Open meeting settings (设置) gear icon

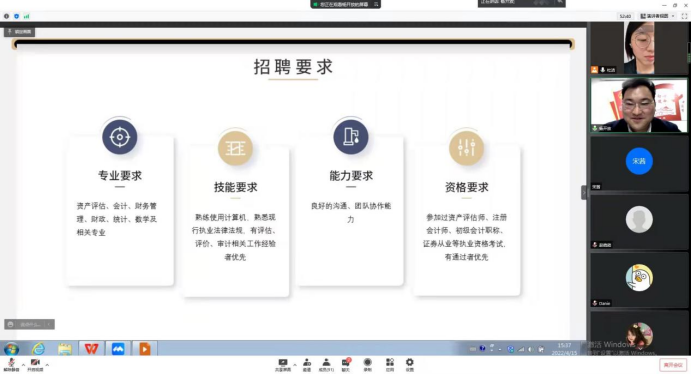pos(410,365)
